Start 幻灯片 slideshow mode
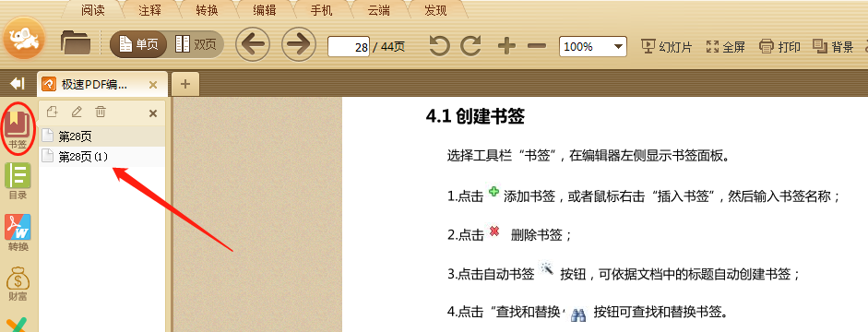This screenshot has width=868, height=332. tap(667, 46)
